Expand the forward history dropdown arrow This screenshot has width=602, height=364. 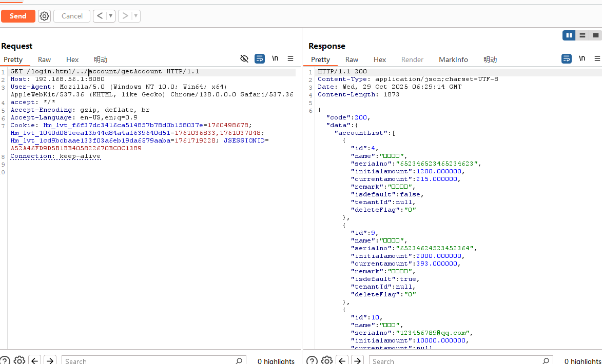(x=136, y=16)
